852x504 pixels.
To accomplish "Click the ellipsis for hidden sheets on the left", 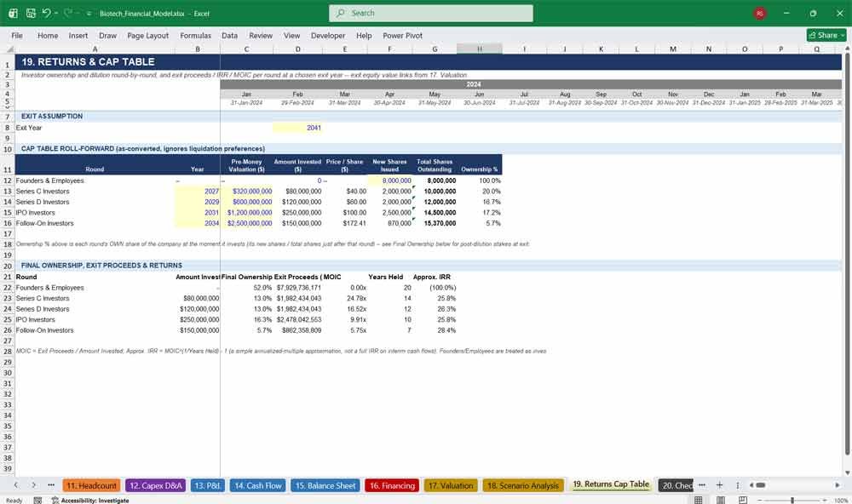I will coord(51,485).
